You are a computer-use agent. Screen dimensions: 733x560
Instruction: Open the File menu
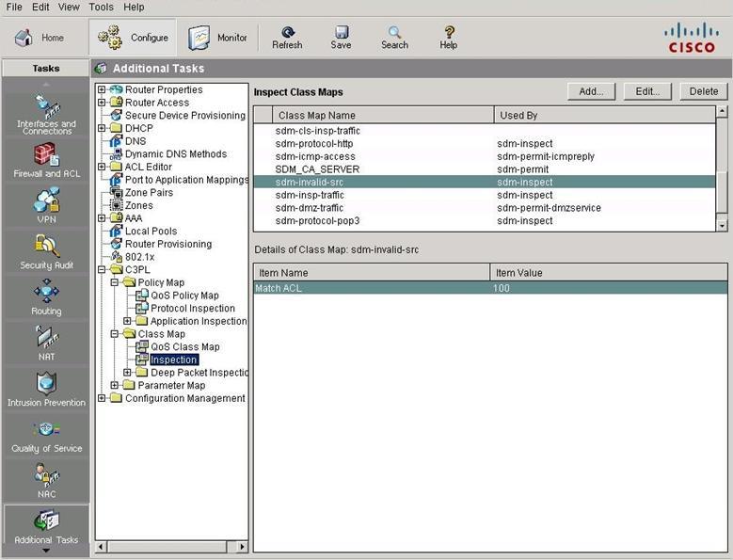[14, 7]
